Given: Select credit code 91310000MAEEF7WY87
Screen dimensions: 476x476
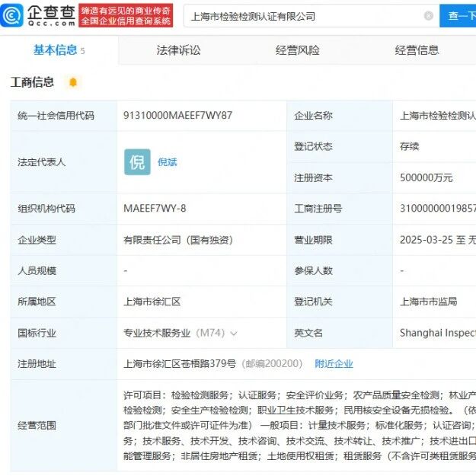Looking at the screenshot, I should (177, 115).
